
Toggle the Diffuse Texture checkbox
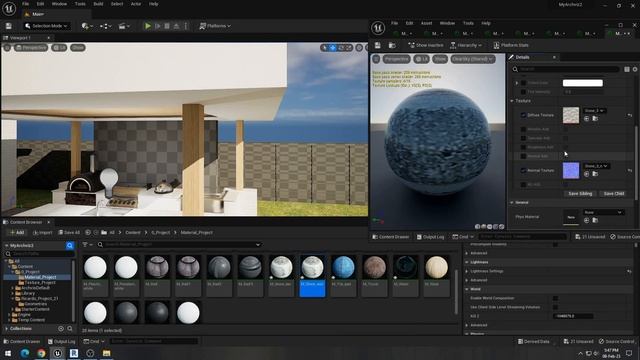click(523, 115)
